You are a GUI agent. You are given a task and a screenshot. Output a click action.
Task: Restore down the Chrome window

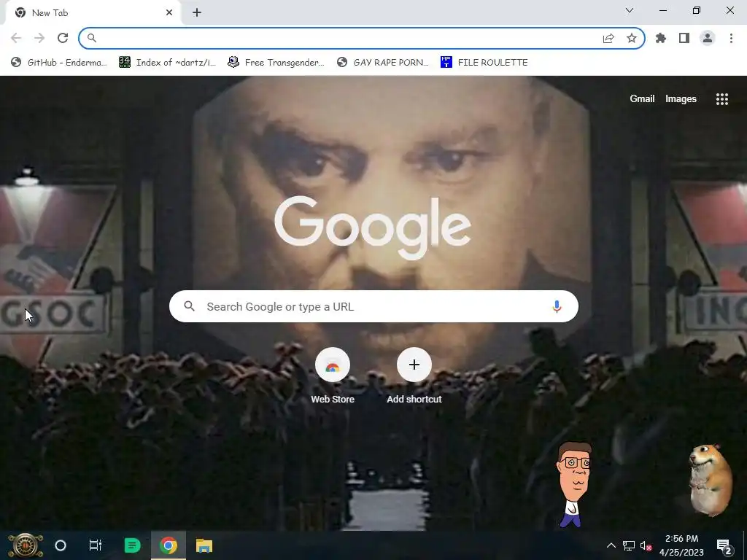(696, 10)
